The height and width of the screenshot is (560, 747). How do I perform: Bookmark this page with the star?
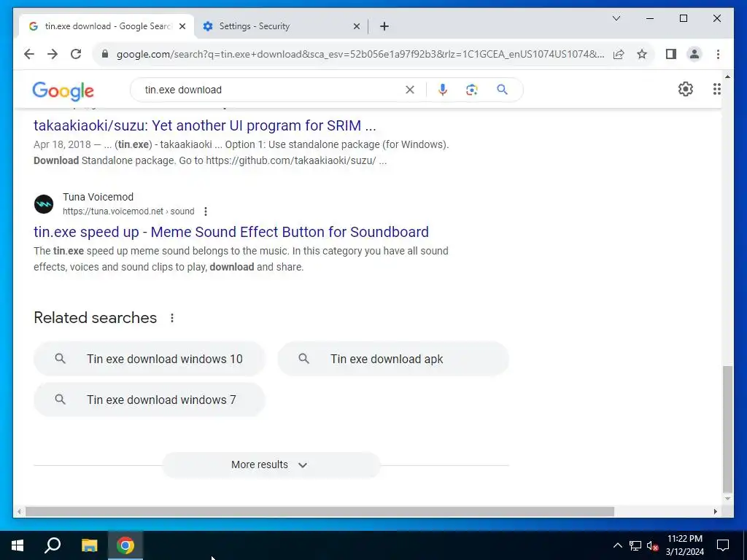[642, 54]
